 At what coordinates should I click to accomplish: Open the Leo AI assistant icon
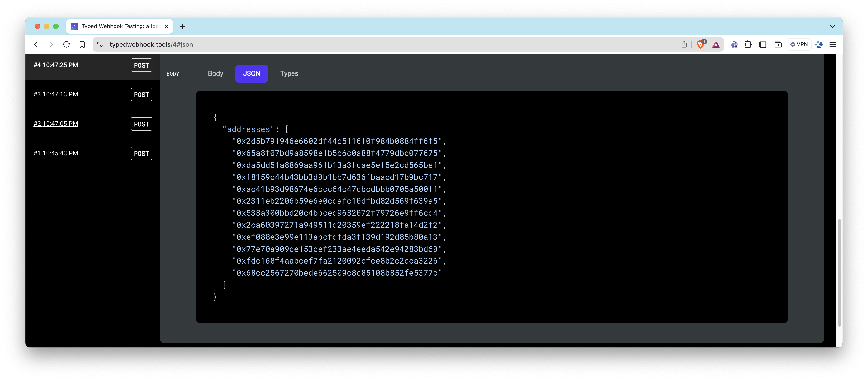819,44
